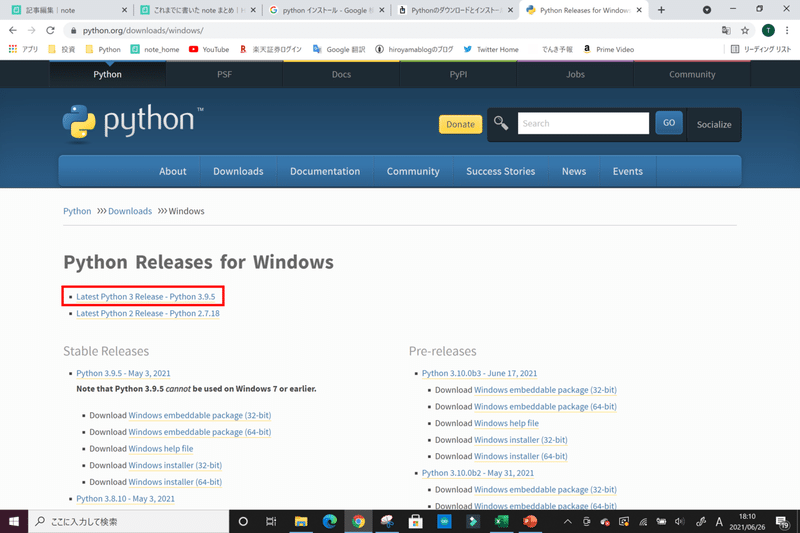Click the Python breadcrumb link
This screenshot has width=800, height=533.
(77, 211)
